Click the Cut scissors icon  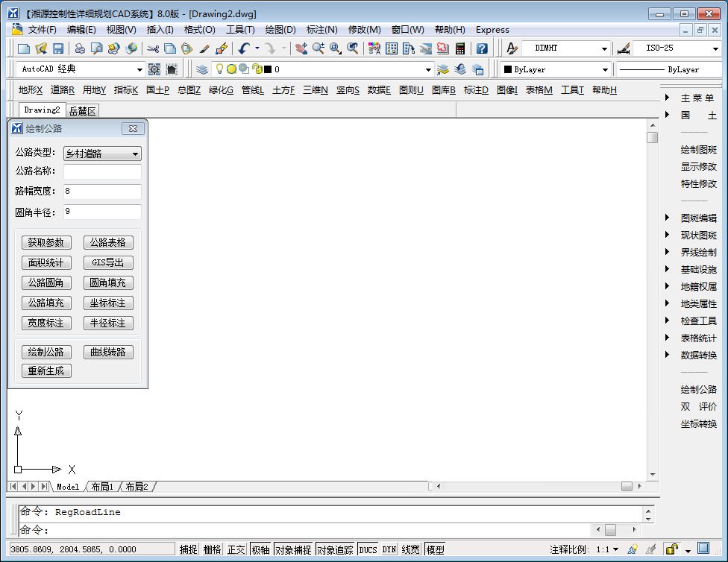[153, 48]
